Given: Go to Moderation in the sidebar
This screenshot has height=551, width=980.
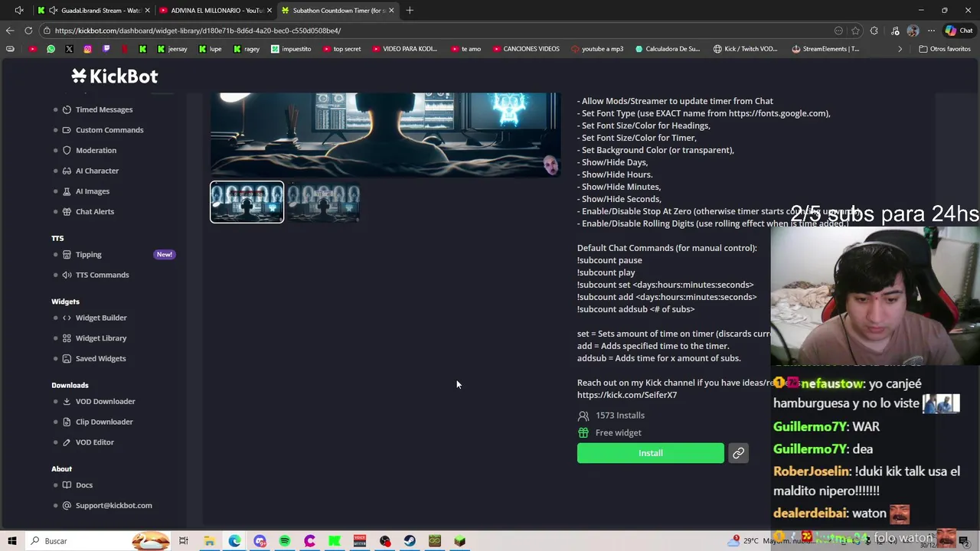Looking at the screenshot, I should (x=96, y=151).
